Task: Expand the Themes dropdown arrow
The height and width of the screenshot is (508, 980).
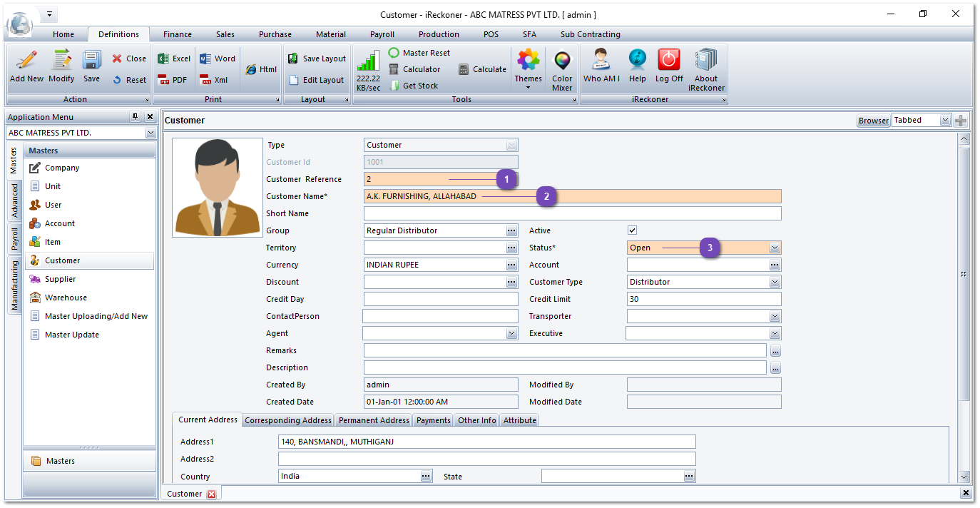Action: point(529,88)
